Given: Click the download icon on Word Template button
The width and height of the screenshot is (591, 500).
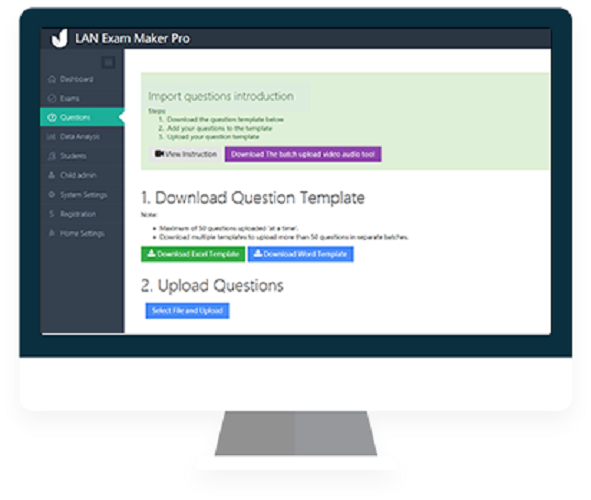Looking at the screenshot, I should (258, 253).
